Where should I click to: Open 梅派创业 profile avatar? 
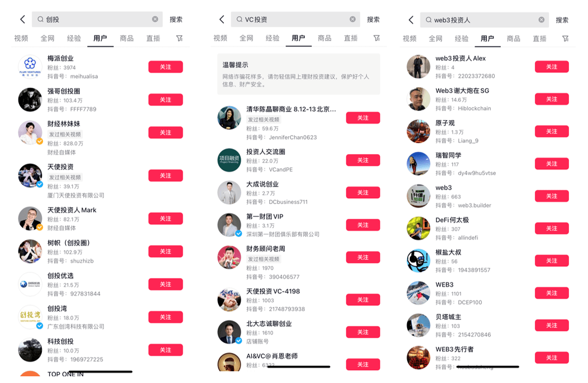pyautogui.click(x=30, y=66)
